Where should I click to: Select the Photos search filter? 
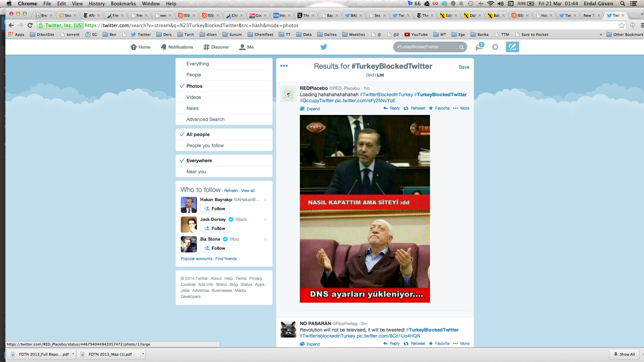(x=224, y=86)
